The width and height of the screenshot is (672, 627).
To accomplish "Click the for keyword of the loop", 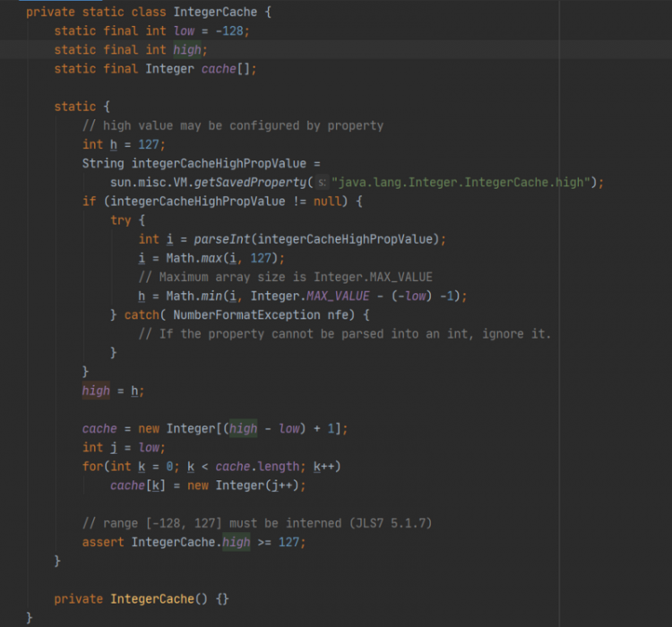I will (x=92, y=467).
